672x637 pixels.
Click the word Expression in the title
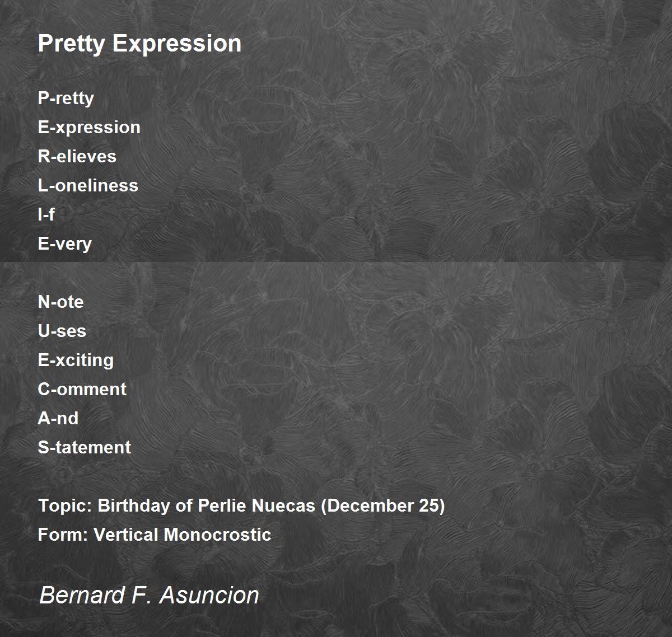tap(177, 44)
